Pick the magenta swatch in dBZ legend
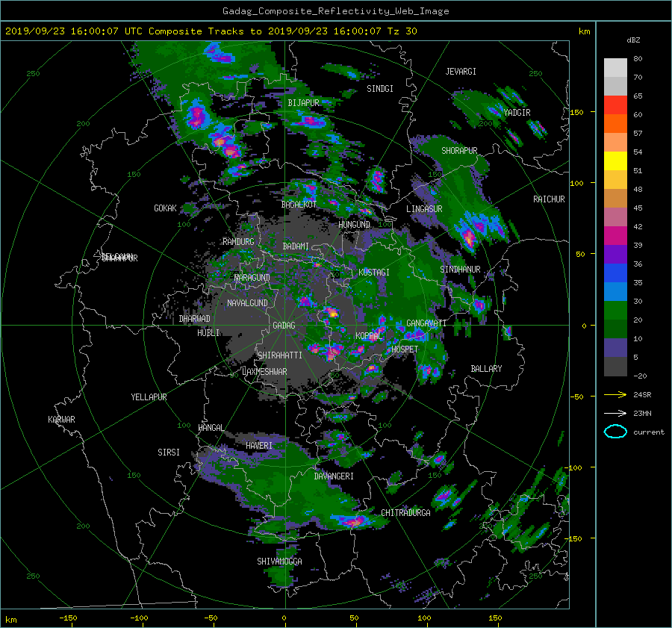Viewport: 672px width, 628px height. tap(615, 235)
